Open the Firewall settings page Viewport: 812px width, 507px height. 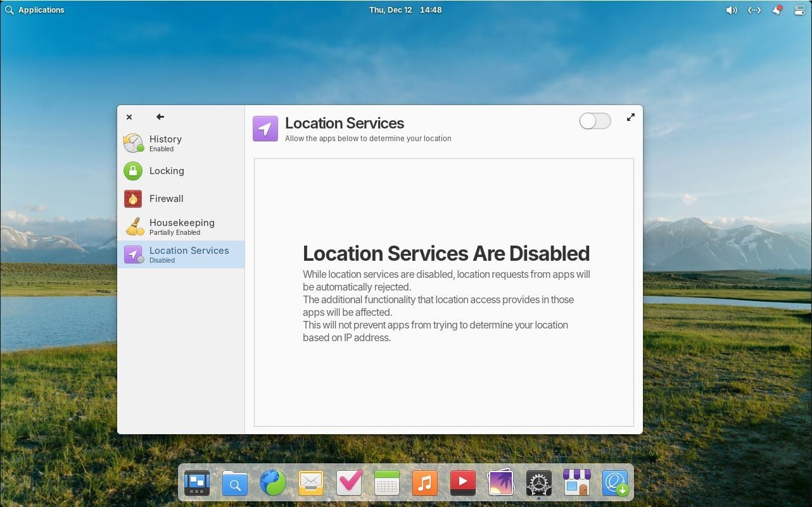pyautogui.click(x=181, y=199)
